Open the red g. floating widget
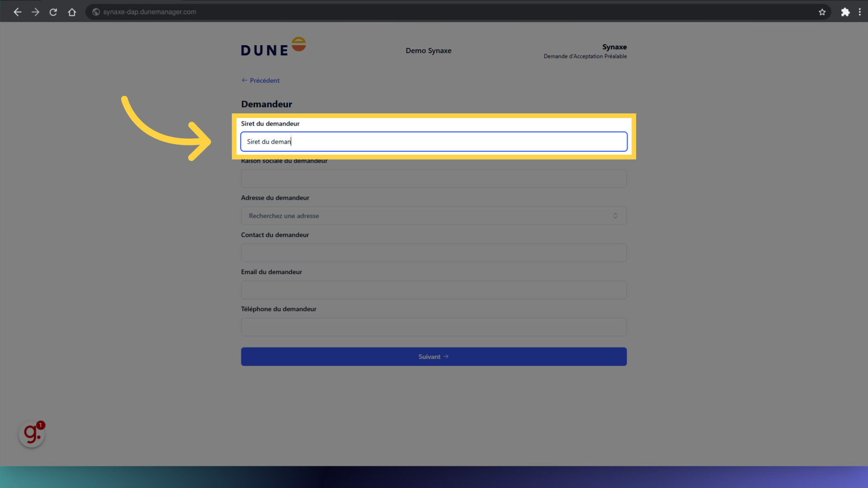868x488 pixels. tap(32, 434)
